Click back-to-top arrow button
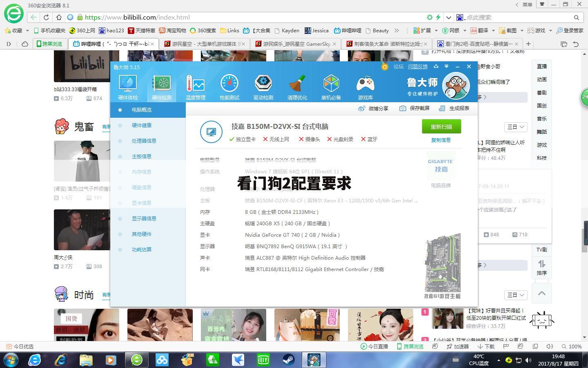The width and height of the screenshot is (588, 368). (x=542, y=293)
